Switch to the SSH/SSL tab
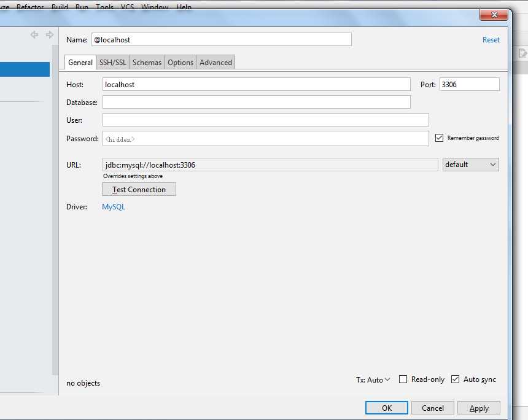The width and height of the screenshot is (528, 420). [112, 62]
